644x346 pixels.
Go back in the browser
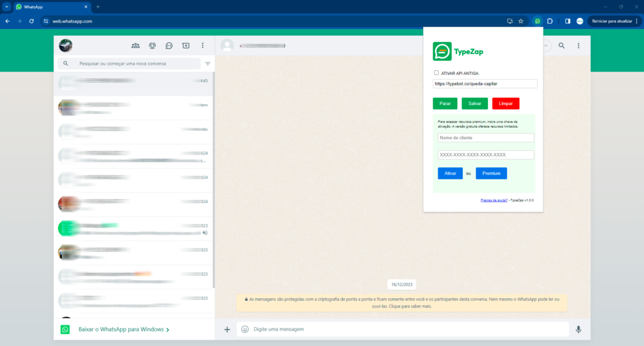point(8,21)
